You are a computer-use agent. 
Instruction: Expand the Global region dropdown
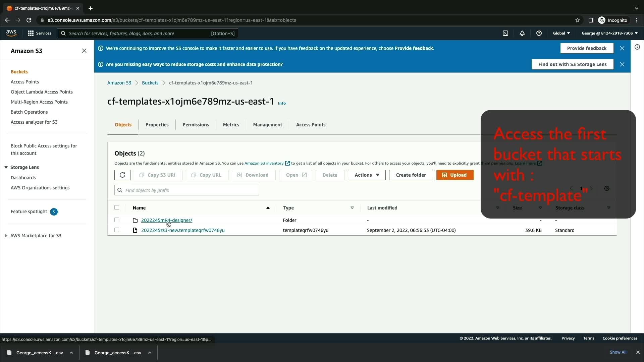561,33
